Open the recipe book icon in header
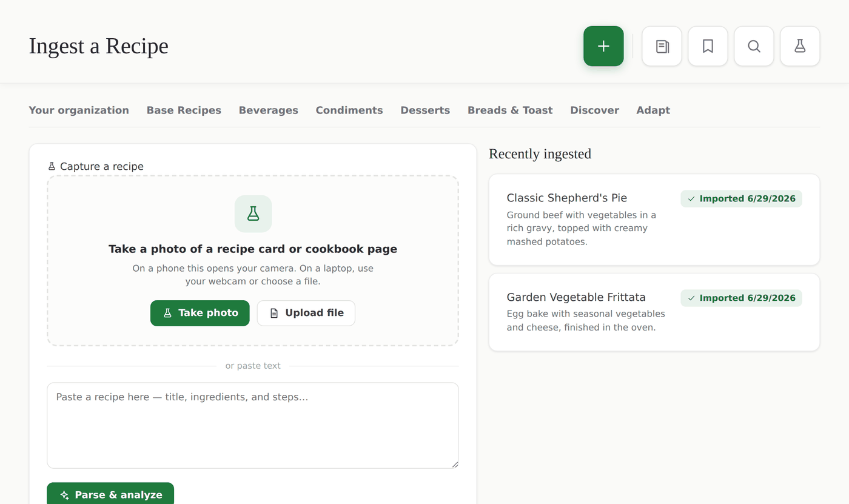Image resolution: width=849 pixels, height=504 pixels. click(x=662, y=46)
